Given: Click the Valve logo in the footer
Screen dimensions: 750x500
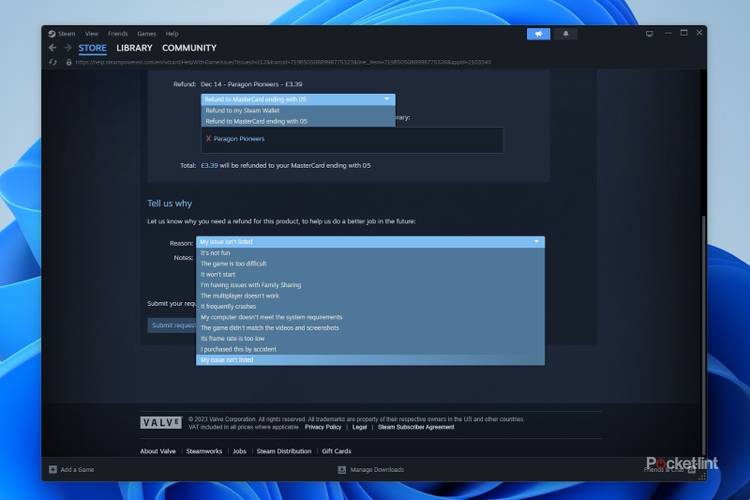Looking at the screenshot, I should (x=160, y=422).
